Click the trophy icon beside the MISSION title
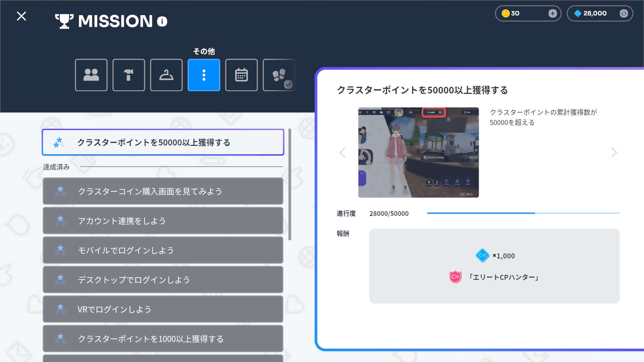 tap(64, 21)
